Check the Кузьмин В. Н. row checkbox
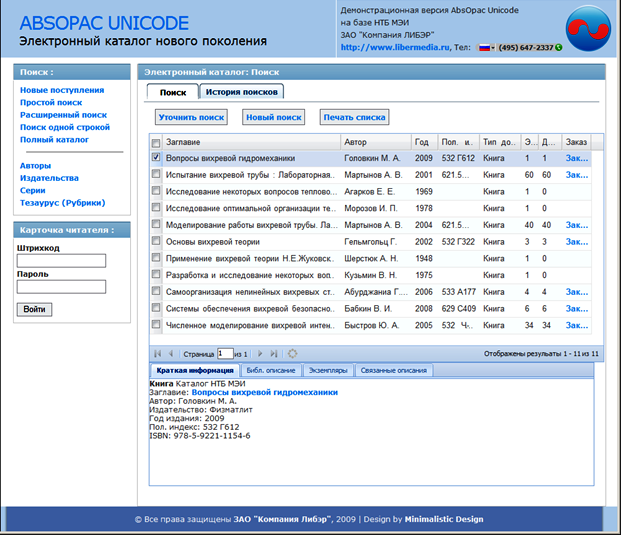The image size is (621, 535). 156,274
